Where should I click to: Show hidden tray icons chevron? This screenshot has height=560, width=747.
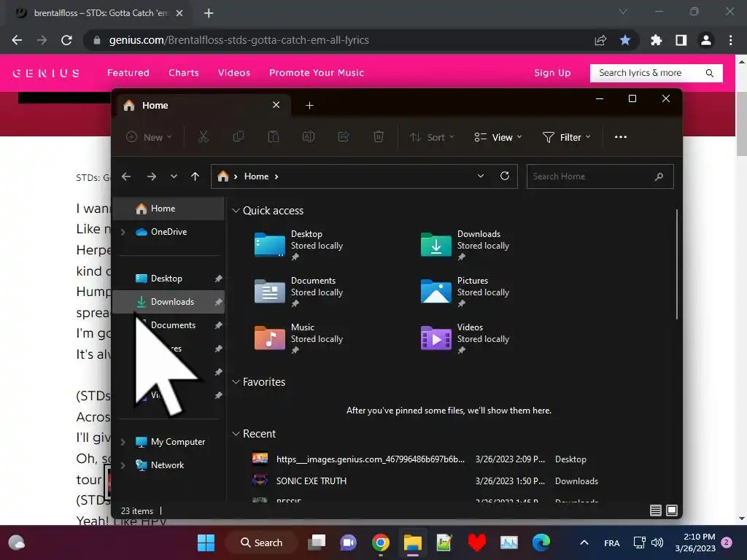coord(584,542)
